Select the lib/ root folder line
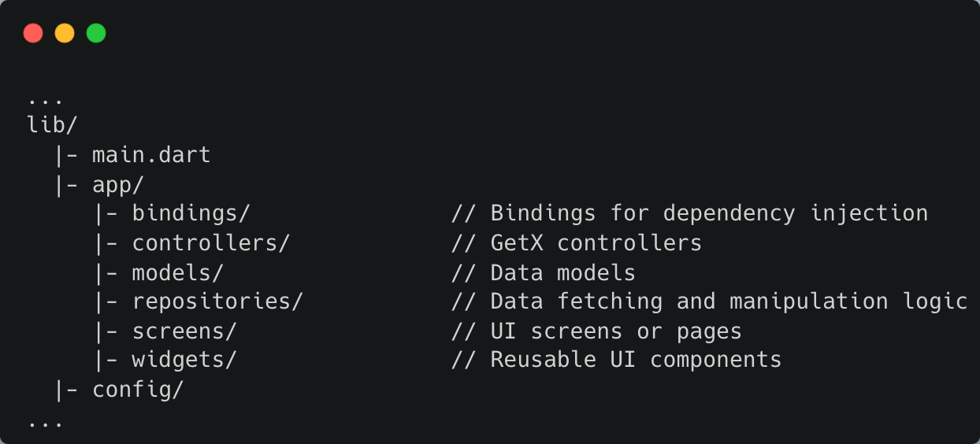 click(52, 125)
